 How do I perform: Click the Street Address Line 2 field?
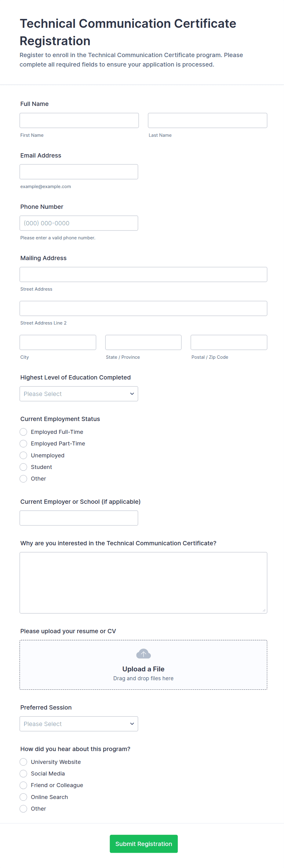[143, 308]
